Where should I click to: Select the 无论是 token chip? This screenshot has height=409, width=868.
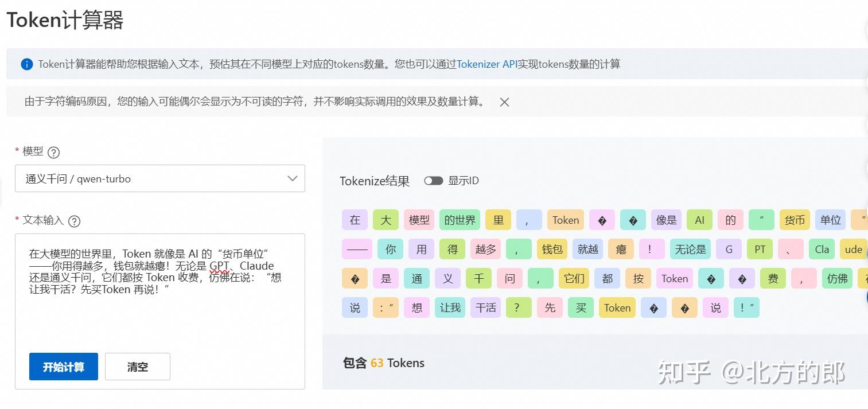(690, 249)
